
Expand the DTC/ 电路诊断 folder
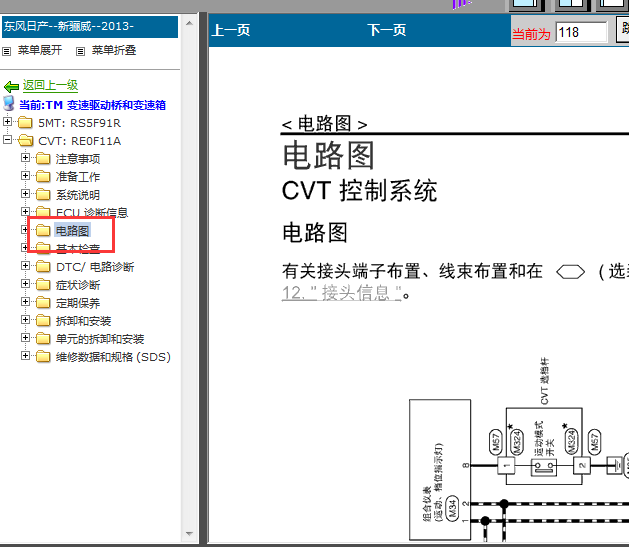click(25, 265)
